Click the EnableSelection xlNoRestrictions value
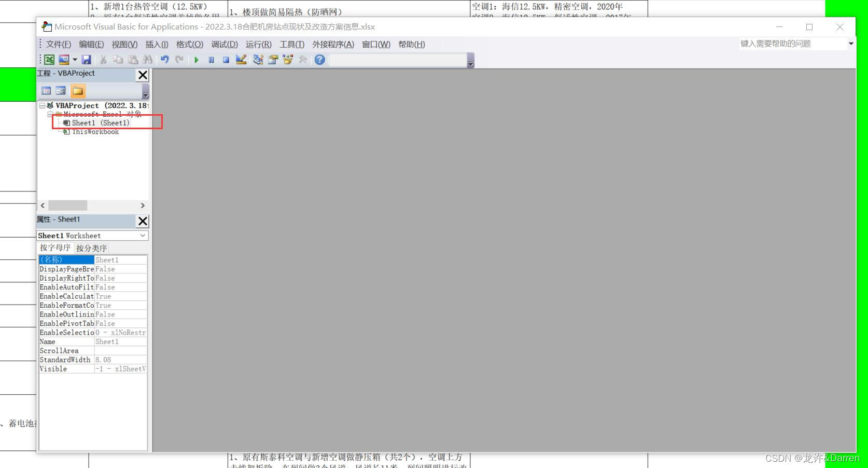This screenshot has width=868, height=468. coord(120,333)
